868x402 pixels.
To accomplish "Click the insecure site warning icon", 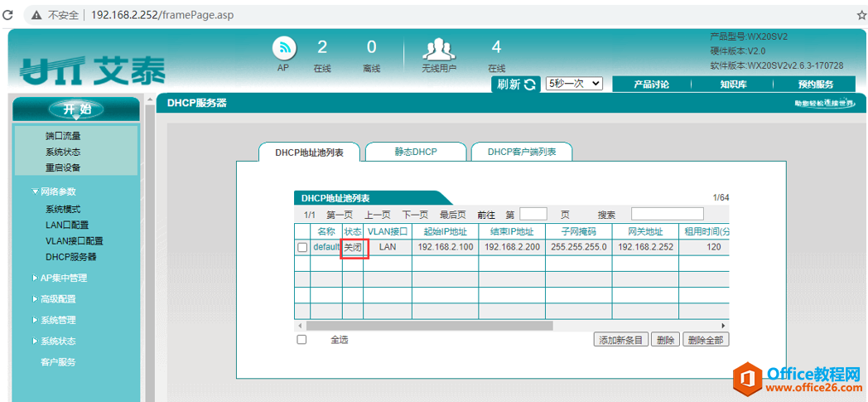I will click(x=36, y=15).
